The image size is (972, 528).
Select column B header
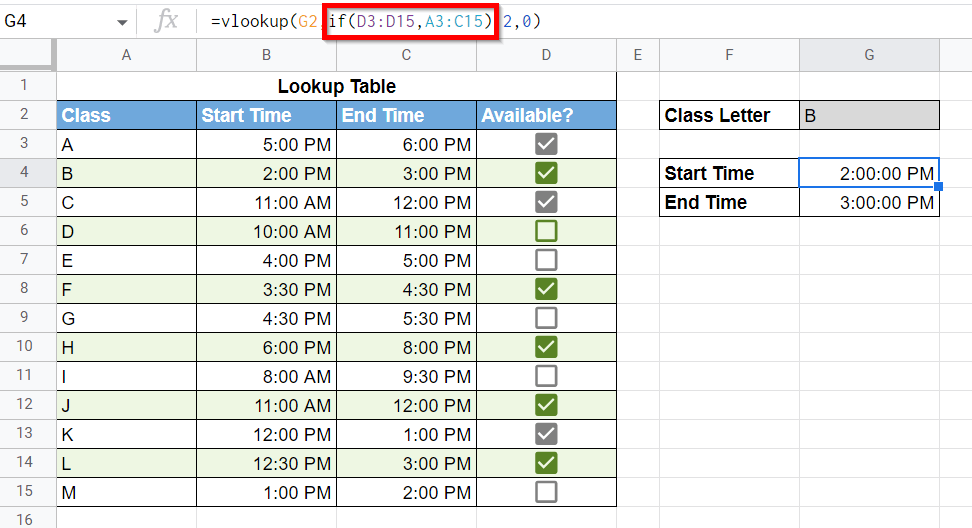tap(267, 55)
